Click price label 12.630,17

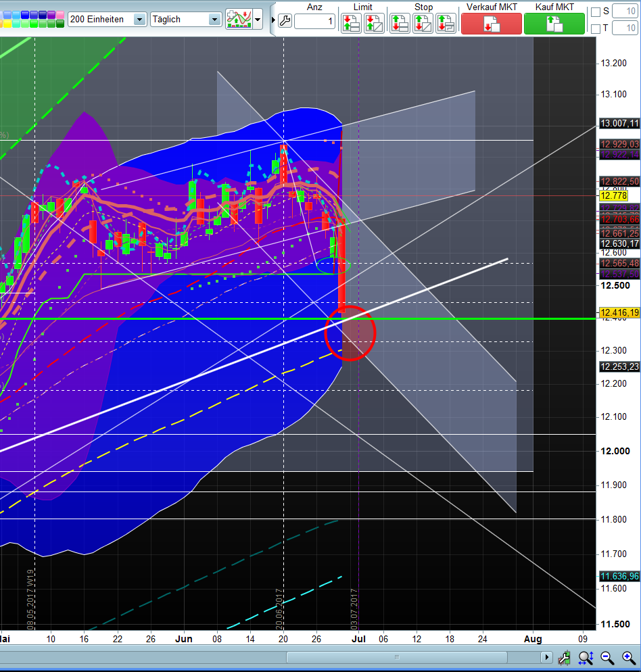coord(619,244)
